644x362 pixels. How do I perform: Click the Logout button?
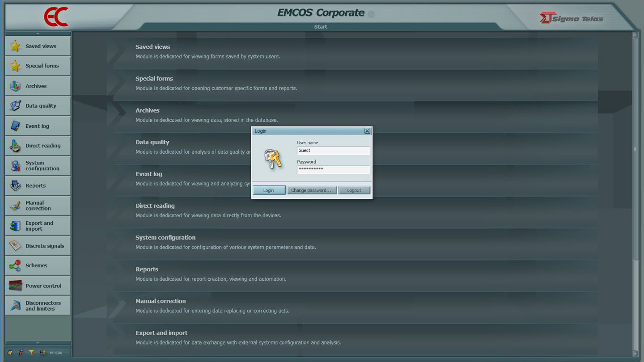click(x=354, y=190)
